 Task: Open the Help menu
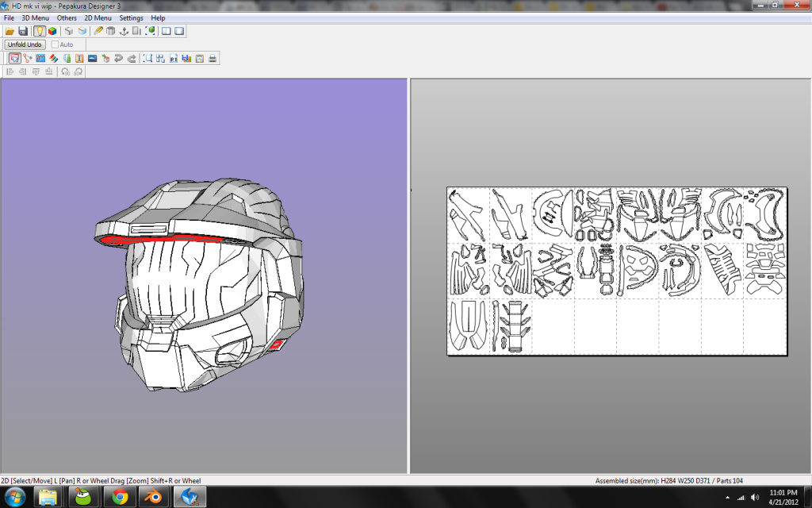[x=158, y=17]
